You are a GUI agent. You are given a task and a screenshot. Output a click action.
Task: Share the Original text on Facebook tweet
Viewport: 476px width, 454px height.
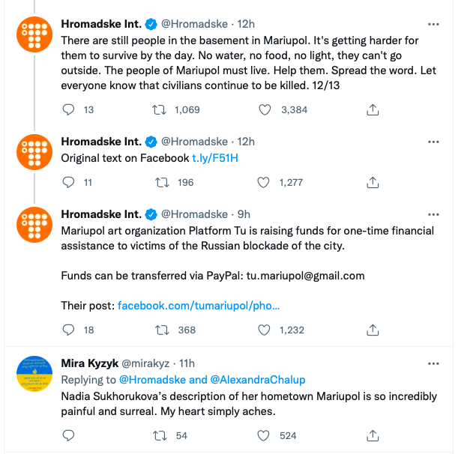[373, 182]
